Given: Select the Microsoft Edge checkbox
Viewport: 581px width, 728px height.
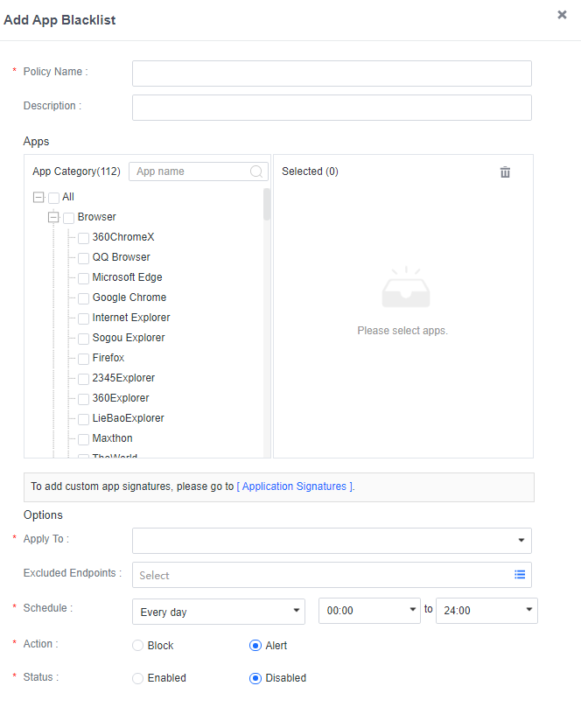Looking at the screenshot, I should (83, 278).
